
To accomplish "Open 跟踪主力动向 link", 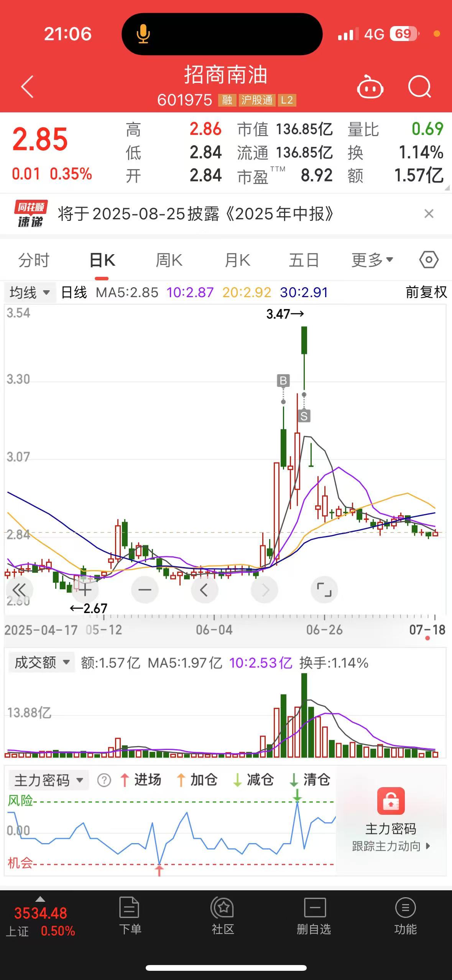I will [391, 846].
